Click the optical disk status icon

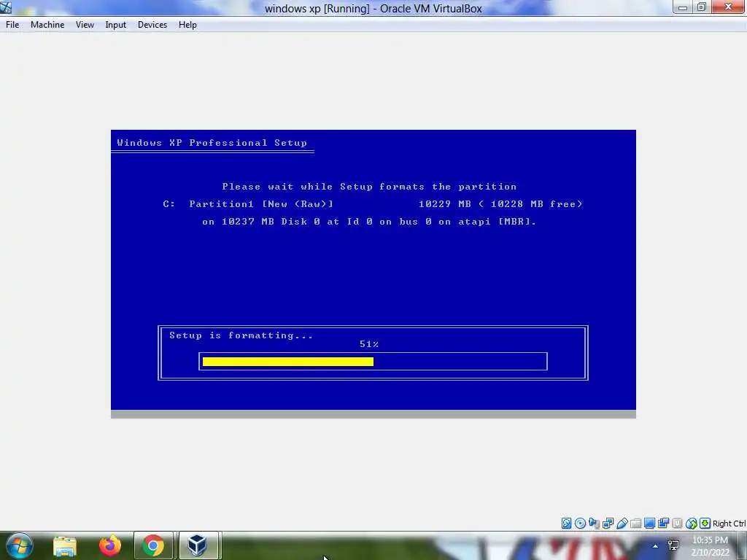(x=580, y=524)
